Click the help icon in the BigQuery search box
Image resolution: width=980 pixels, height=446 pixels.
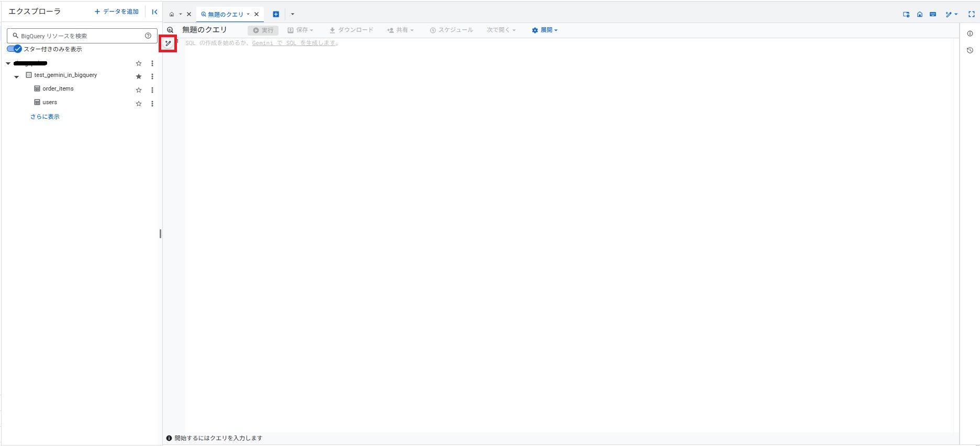pyautogui.click(x=148, y=36)
